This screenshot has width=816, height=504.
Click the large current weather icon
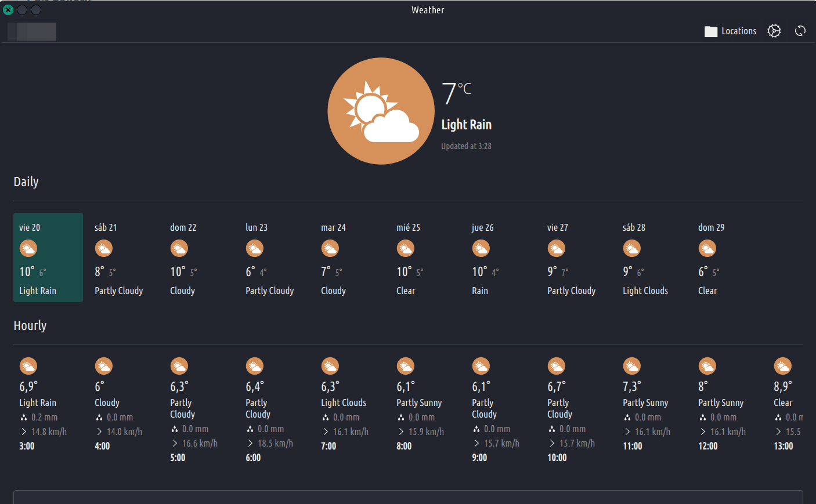[381, 111]
